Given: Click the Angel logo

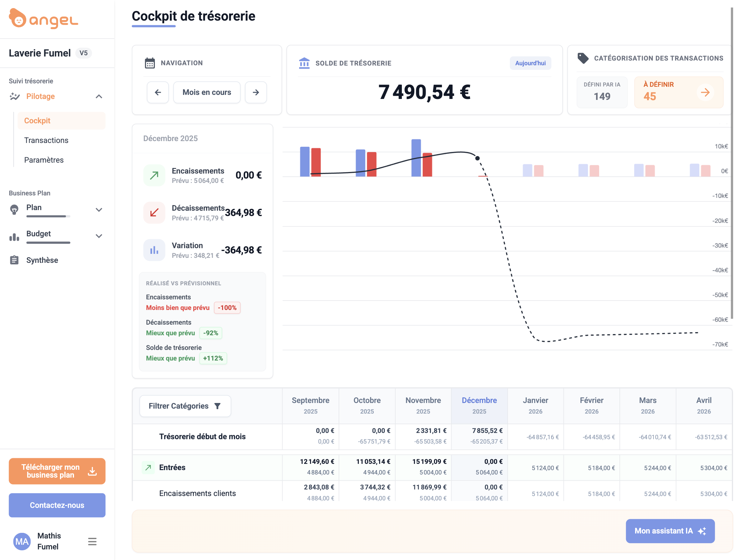Looking at the screenshot, I should [x=43, y=19].
